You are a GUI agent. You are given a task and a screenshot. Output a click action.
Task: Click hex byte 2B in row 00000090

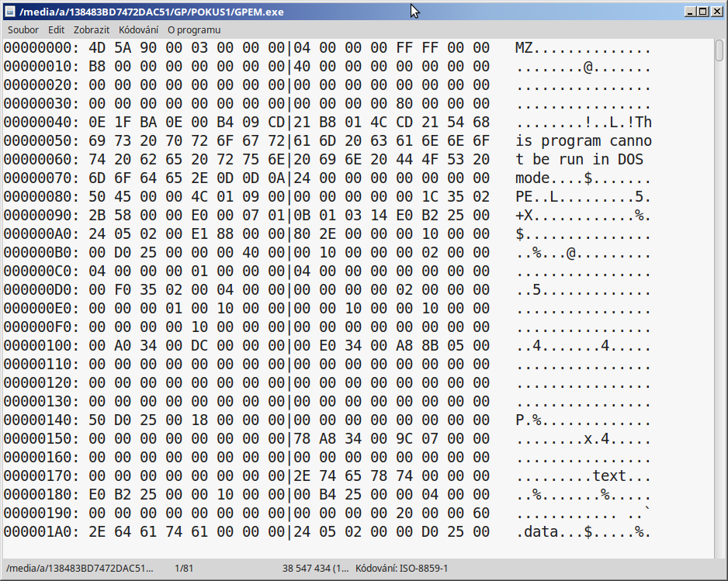tap(97, 216)
